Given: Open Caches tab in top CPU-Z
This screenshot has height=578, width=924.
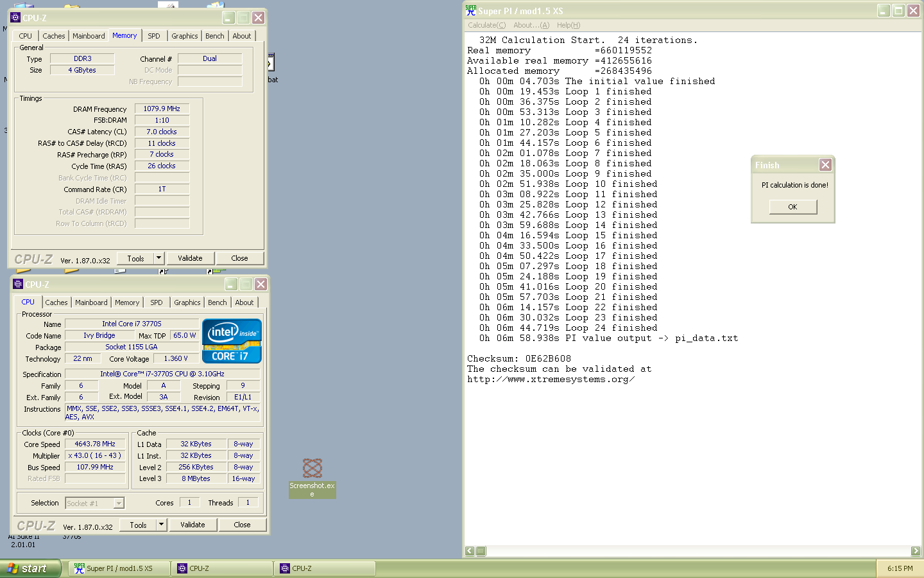Looking at the screenshot, I should coord(54,36).
